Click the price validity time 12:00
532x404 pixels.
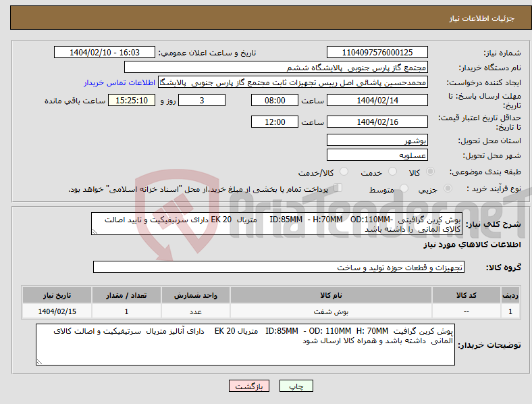click(275, 122)
